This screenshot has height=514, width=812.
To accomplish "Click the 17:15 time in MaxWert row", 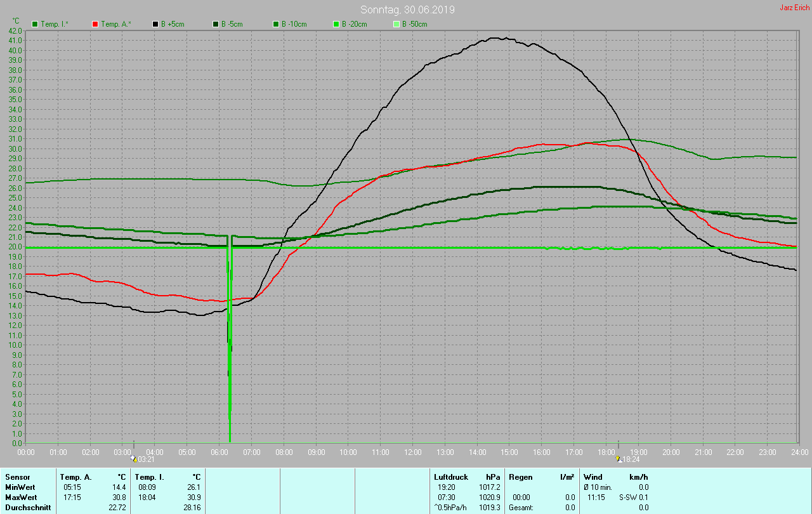I will click(72, 497).
